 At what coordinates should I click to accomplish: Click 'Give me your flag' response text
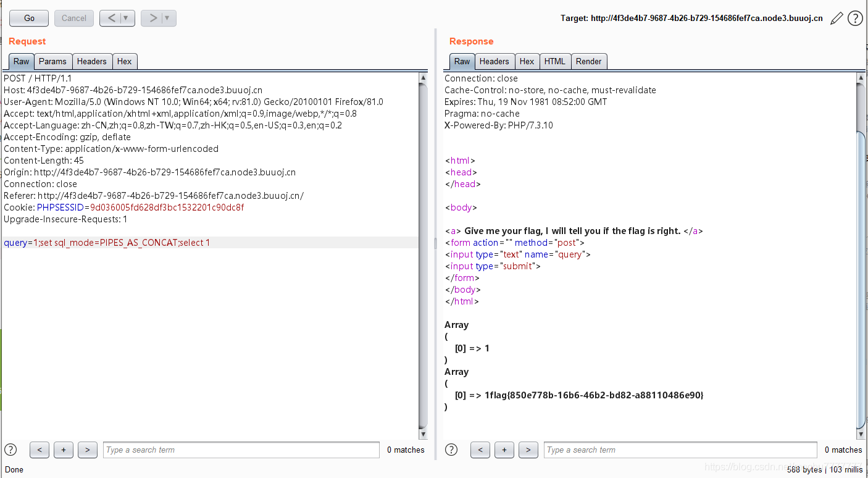(x=572, y=231)
